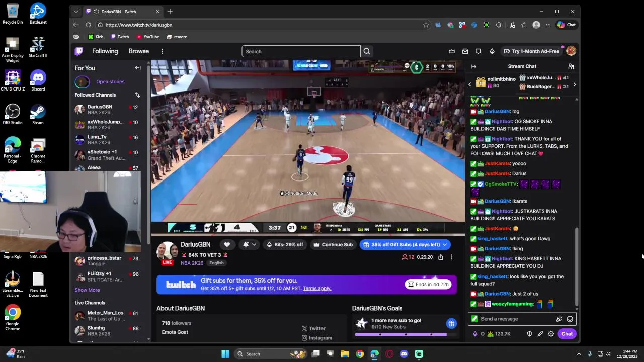
Task: Expand the Gift Subs offer dropdown
Action: pos(445,245)
